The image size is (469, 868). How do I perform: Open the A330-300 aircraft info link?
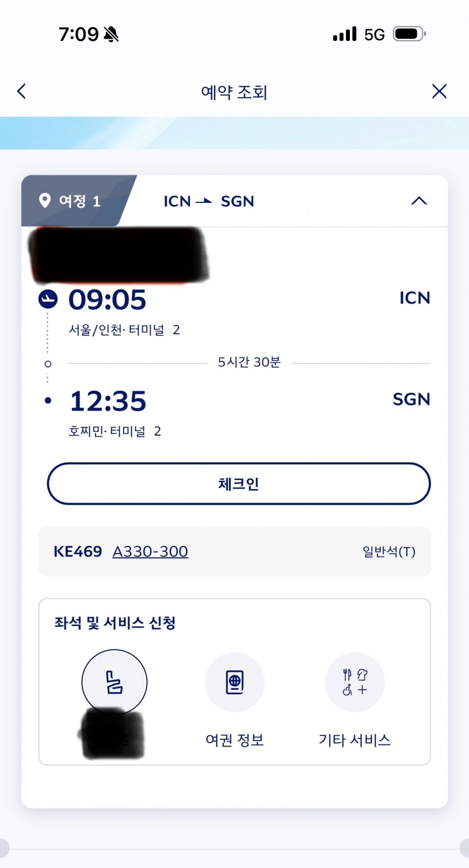(x=150, y=551)
